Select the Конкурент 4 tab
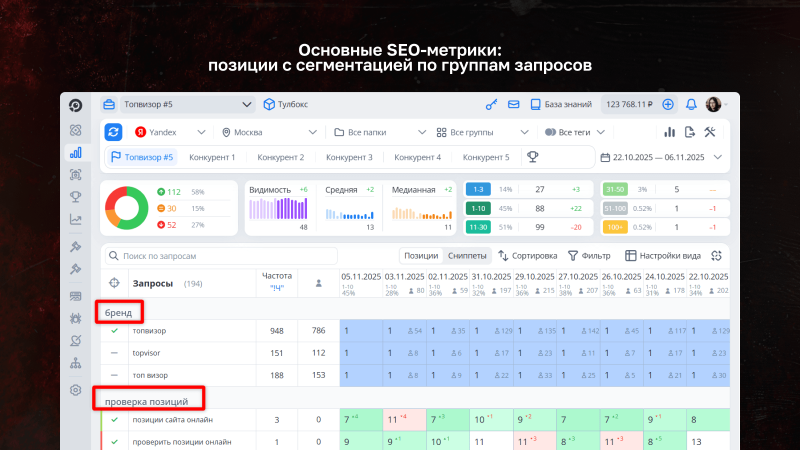 pyautogui.click(x=417, y=157)
